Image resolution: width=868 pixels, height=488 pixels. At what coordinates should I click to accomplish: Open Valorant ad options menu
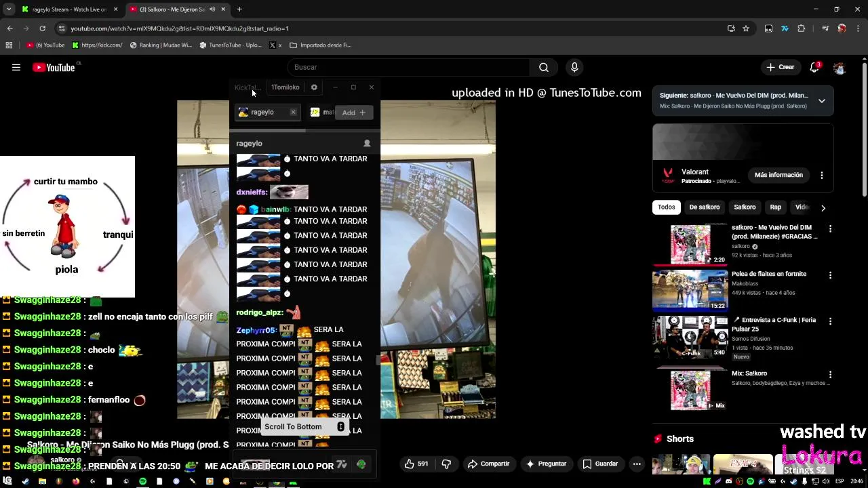[x=822, y=175]
